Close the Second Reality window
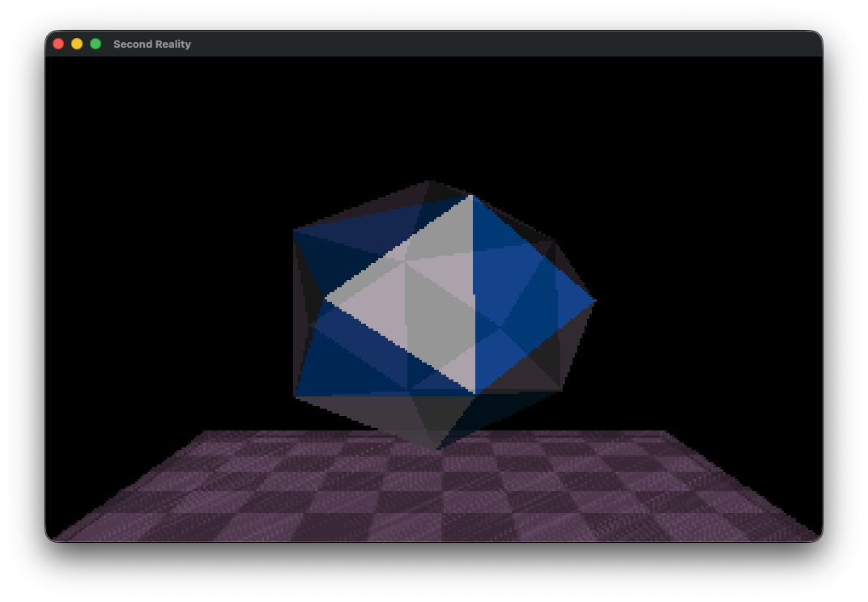 (x=58, y=44)
